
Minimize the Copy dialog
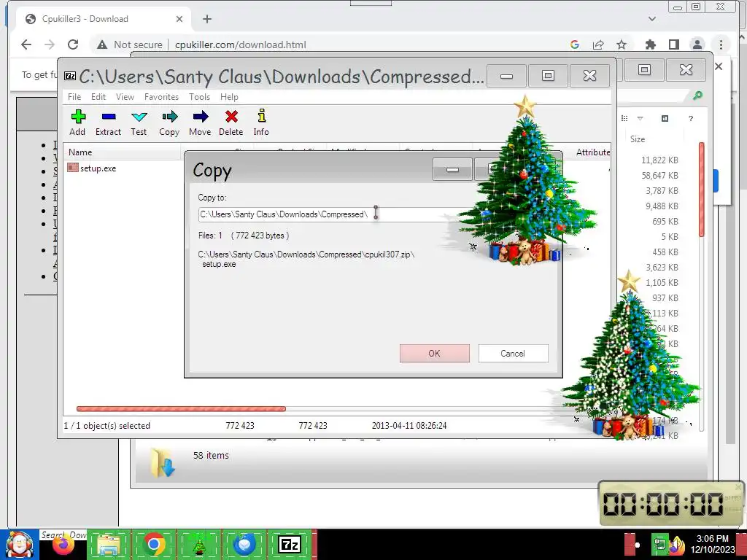(452, 169)
